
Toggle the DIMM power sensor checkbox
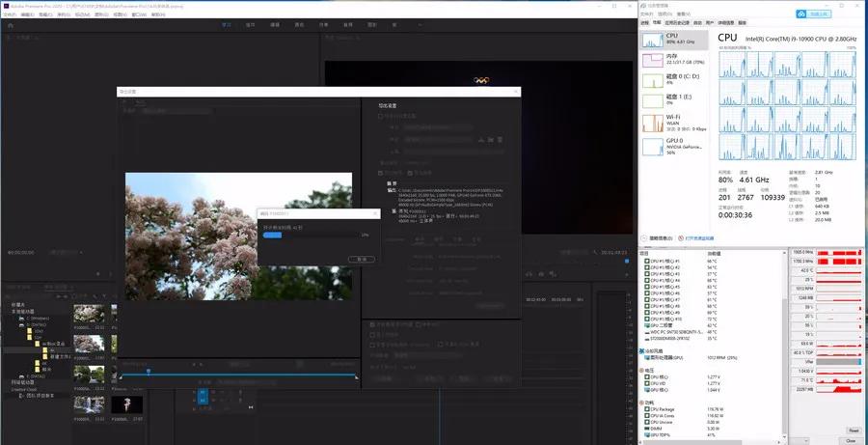[x=646, y=427]
